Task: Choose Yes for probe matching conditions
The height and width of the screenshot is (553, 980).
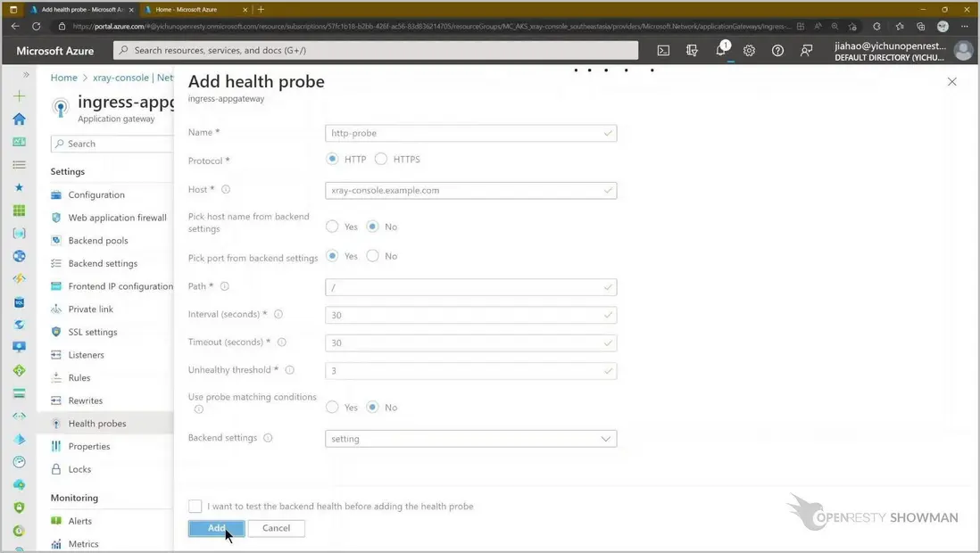Action: (x=332, y=407)
